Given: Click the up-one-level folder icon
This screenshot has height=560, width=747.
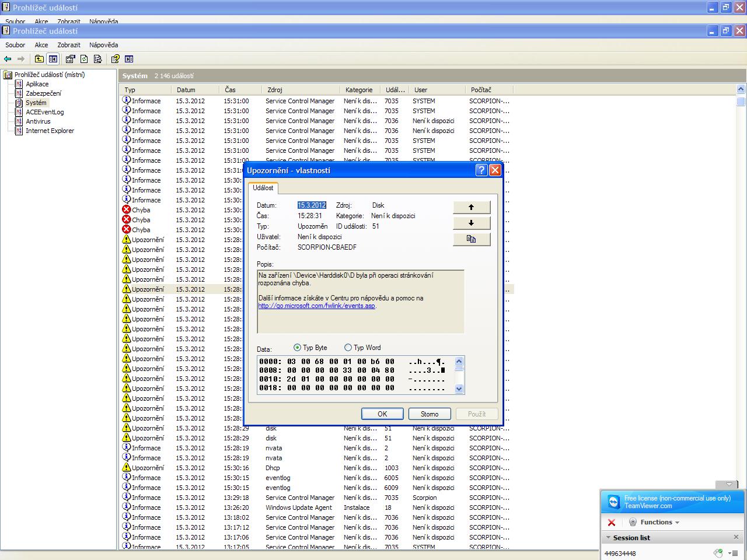Looking at the screenshot, I should point(39,59).
